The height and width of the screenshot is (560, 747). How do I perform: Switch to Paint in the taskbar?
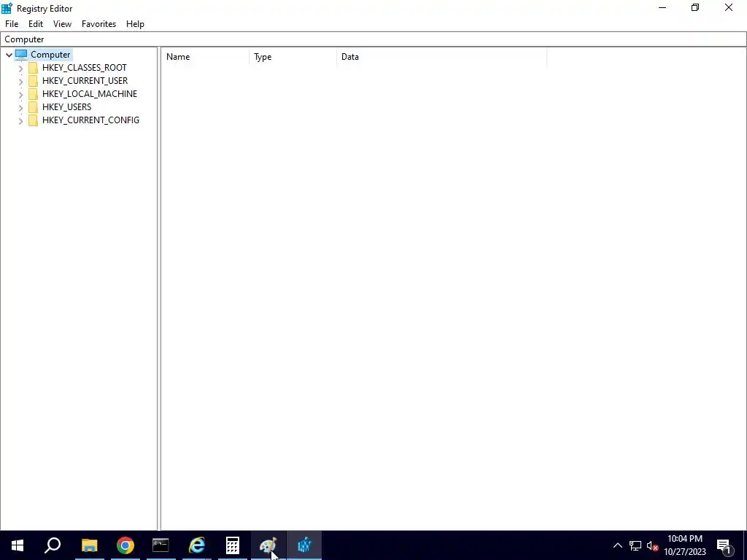click(268, 545)
